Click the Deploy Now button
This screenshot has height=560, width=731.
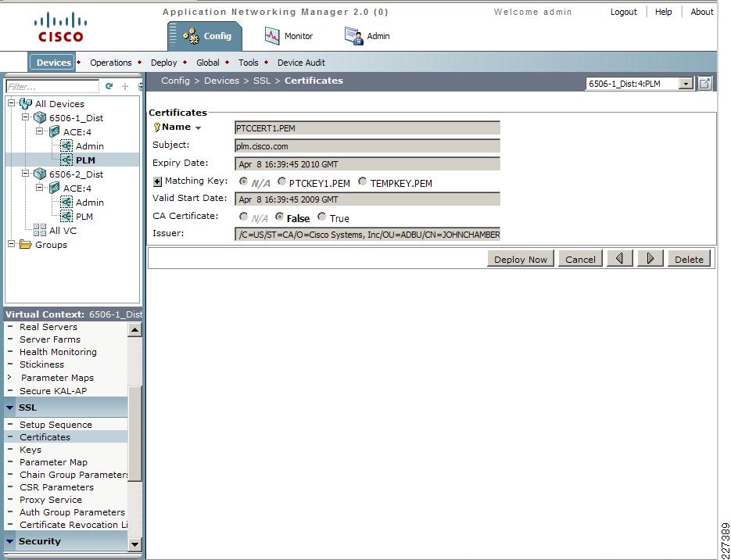point(521,259)
